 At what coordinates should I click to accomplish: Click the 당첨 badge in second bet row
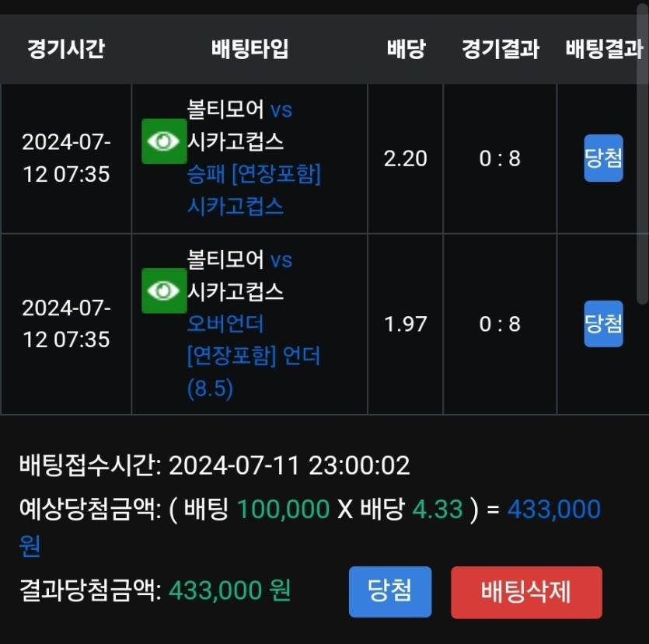click(603, 323)
